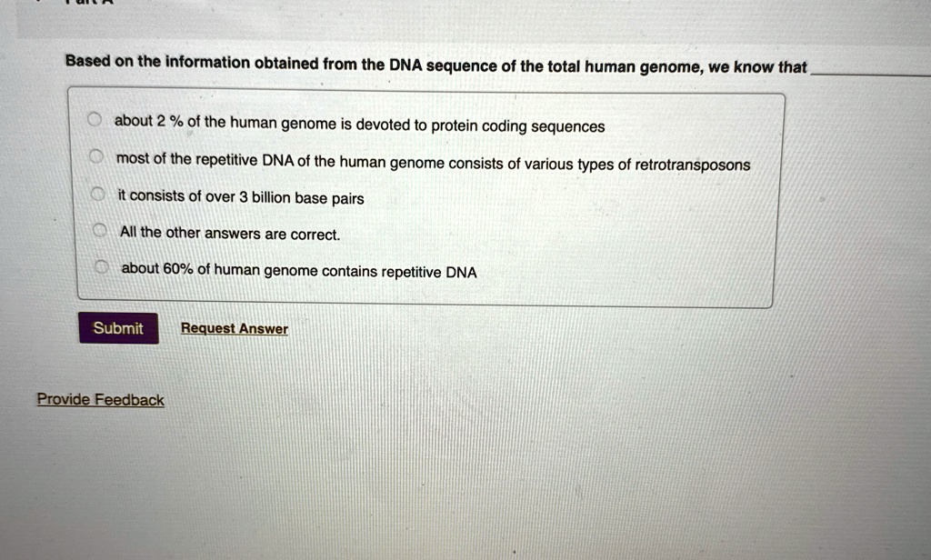Select the 'about 2 % of the human genome' radio button
The height and width of the screenshot is (560, 931).
tap(94, 119)
